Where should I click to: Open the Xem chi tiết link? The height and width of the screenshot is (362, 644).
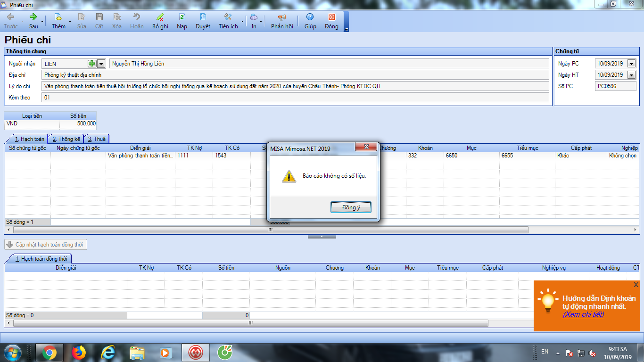(583, 314)
